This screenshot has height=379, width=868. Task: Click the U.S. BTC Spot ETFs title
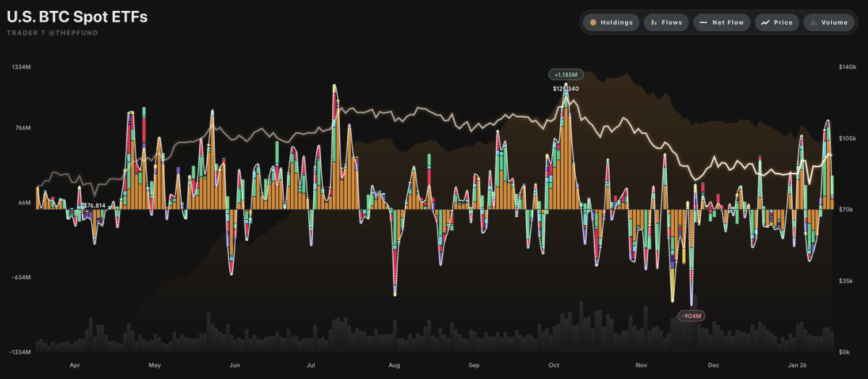pyautogui.click(x=77, y=17)
